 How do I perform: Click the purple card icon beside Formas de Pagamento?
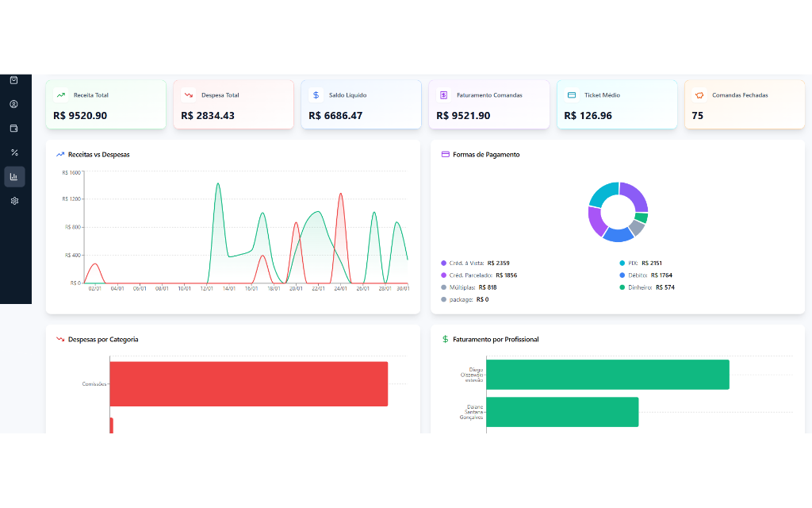(x=445, y=155)
